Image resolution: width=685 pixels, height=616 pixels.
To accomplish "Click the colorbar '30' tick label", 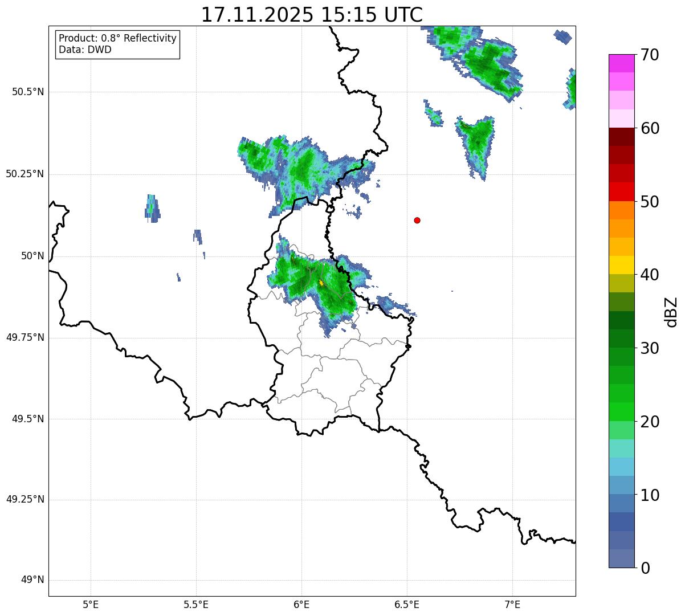I will click(650, 348).
